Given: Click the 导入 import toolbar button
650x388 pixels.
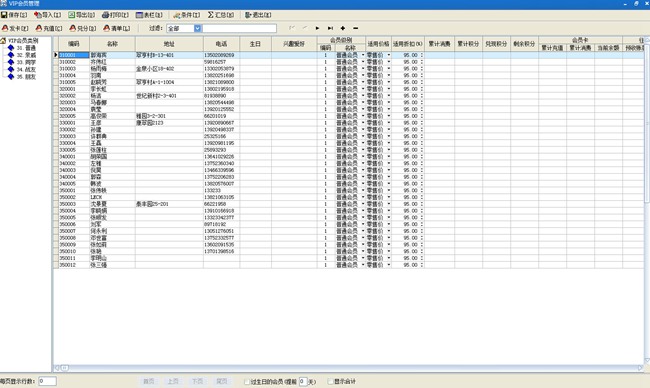Looking at the screenshot, I should [x=48, y=15].
